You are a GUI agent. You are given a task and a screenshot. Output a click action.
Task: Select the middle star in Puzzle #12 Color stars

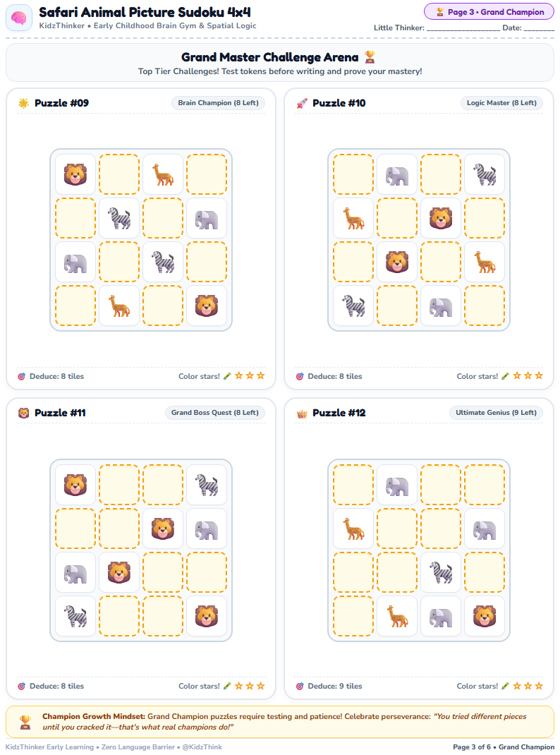pyautogui.click(x=528, y=686)
